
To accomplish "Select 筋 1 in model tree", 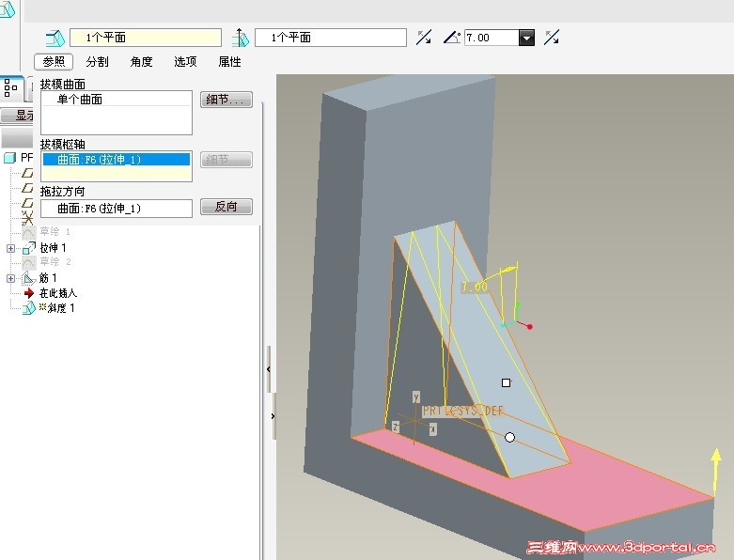I will click(x=48, y=278).
